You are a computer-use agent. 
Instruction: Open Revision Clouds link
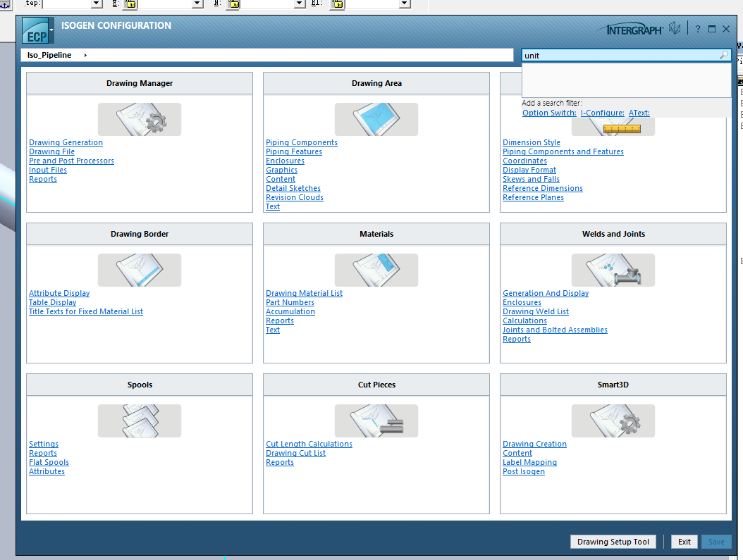pos(294,197)
